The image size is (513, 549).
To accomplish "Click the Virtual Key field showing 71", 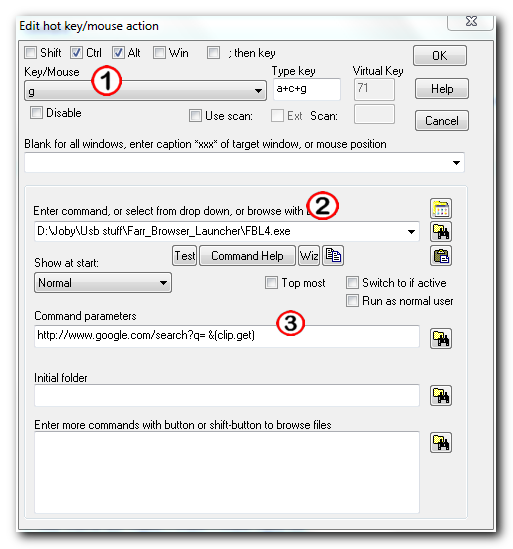I will pyautogui.click(x=374, y=89).
